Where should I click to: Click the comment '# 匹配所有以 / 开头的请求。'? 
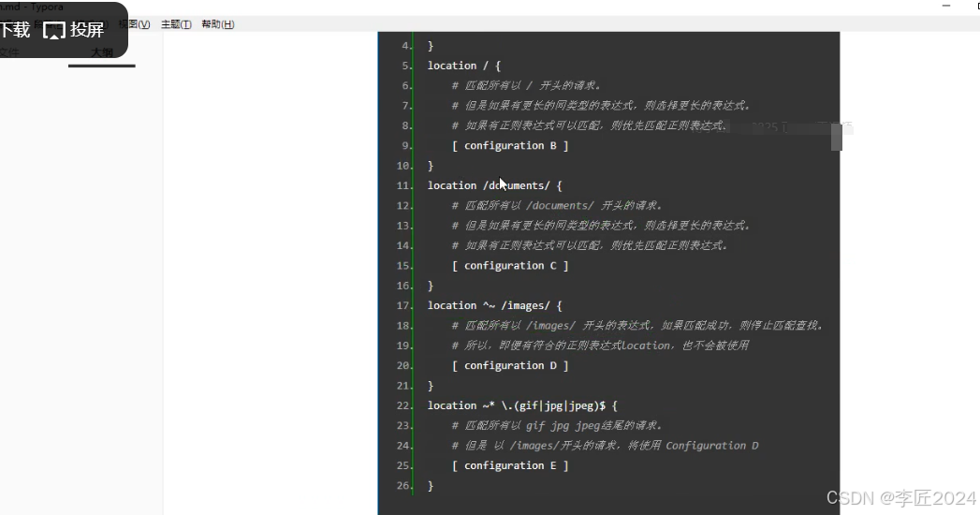tap(526, 85)
